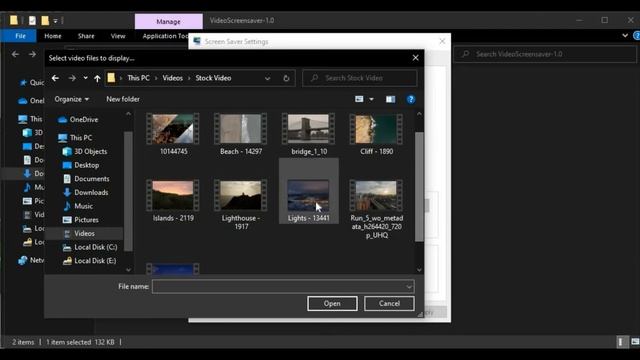Open recent locations dropdown in dialog
Viewport: 640px width, 360px height.
85,78
